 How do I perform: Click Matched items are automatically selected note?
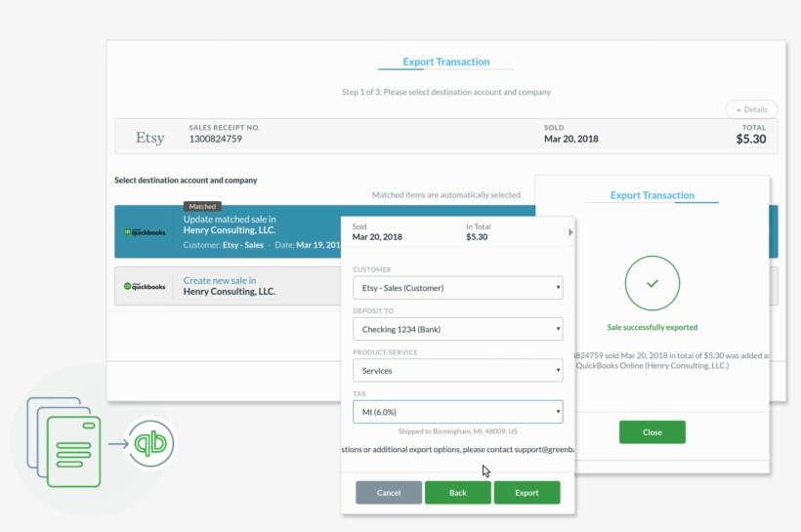click(446, 195)
